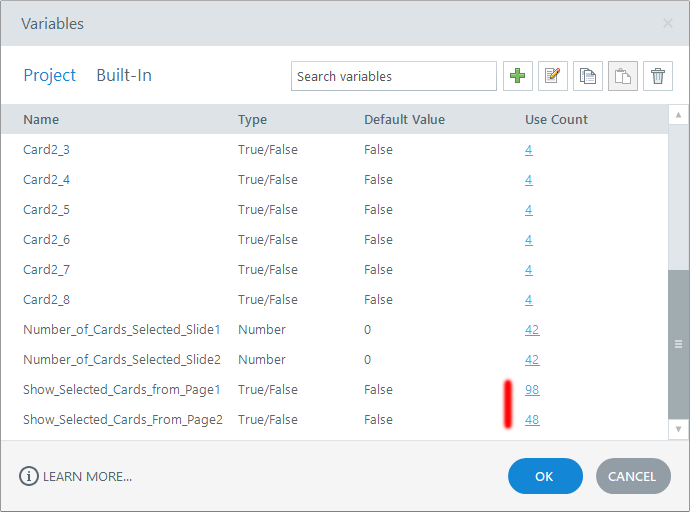The image size is (690, 512).
Task: Click the edit variable pencil icon
Action: 553,76
